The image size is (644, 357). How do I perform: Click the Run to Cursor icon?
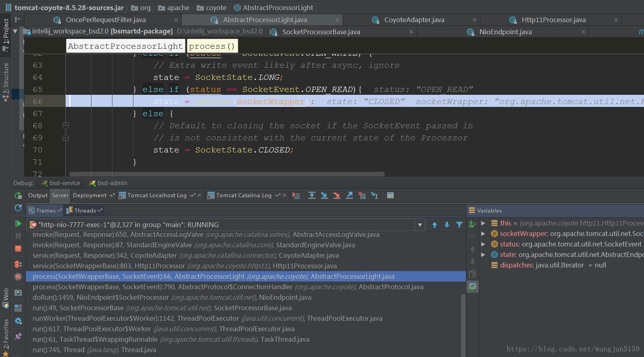coord(374,196)
